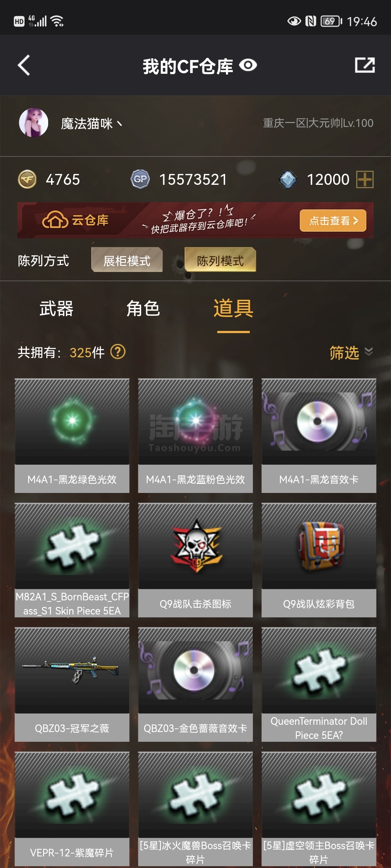Tap the GP currency icon
Screen dimensions: 391x868
[x=140, y=179]
